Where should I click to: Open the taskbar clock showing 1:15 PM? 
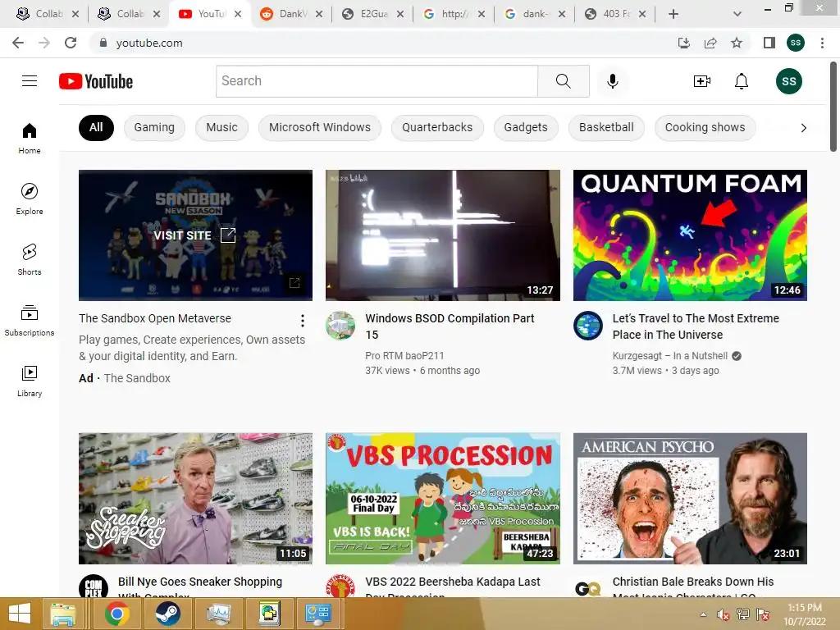[x=804, y=614]
